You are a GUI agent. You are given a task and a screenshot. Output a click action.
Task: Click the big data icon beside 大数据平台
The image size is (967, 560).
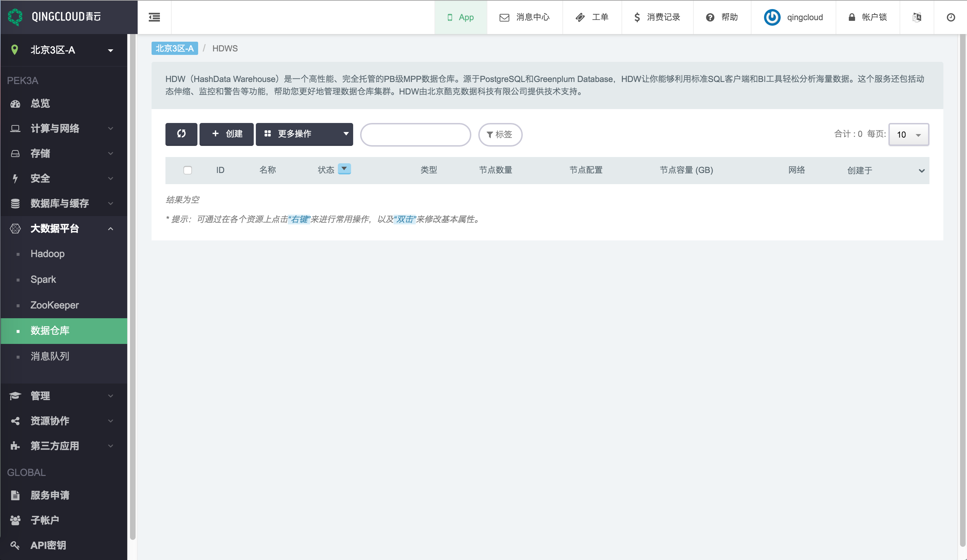(x=15, y=229)
